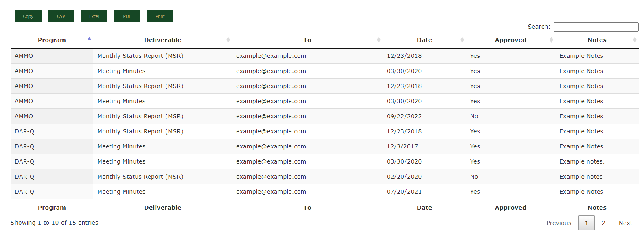Click the sort icon beside Deliverable header

coord(228,40)
